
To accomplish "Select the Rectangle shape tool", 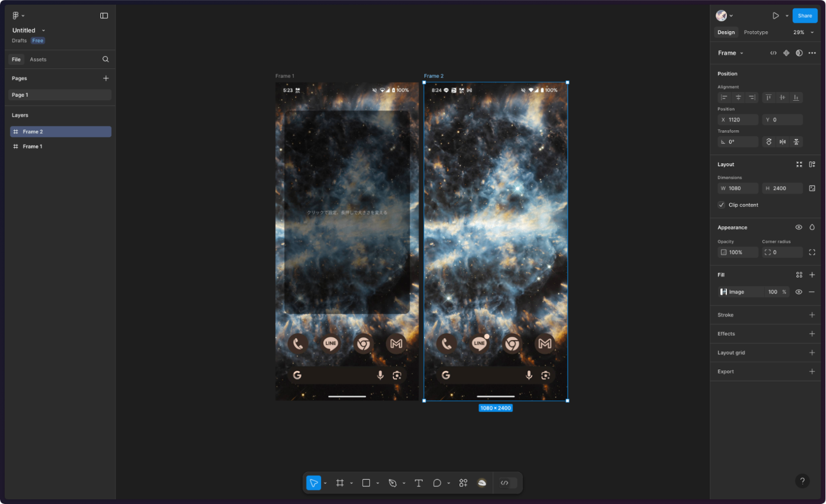I will 366,483.
